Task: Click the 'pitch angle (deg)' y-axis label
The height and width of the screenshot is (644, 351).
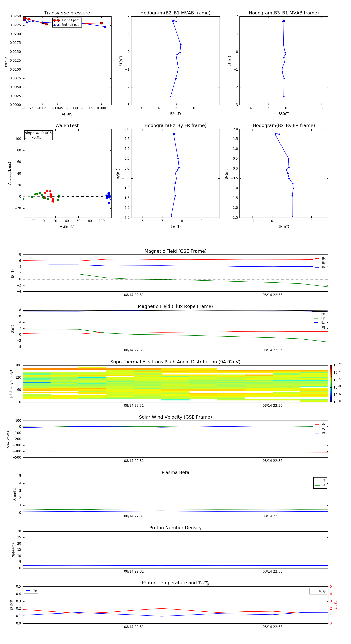Action: 11,384
